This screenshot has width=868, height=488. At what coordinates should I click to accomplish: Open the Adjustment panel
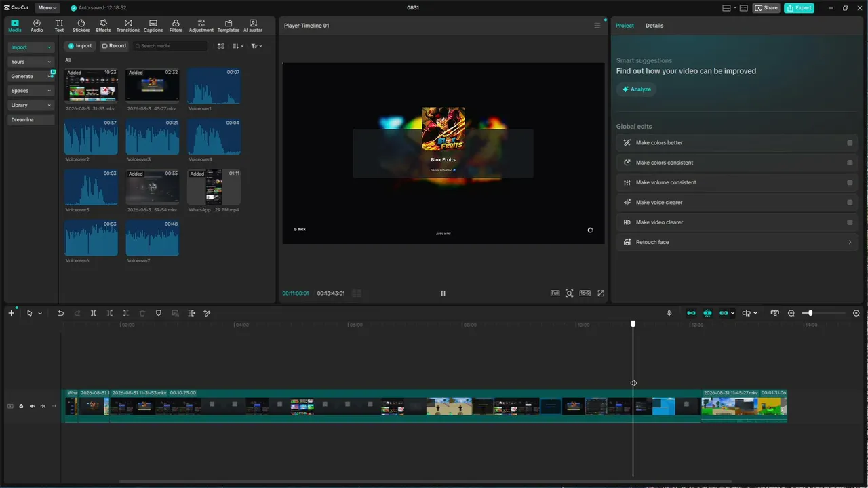pos(201,26)
